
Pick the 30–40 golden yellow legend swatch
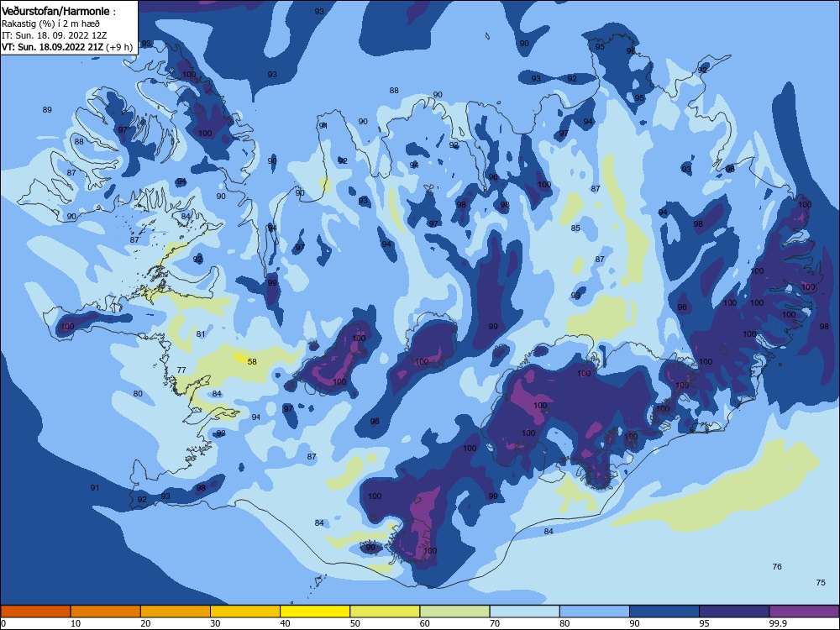tap(245, 612)
